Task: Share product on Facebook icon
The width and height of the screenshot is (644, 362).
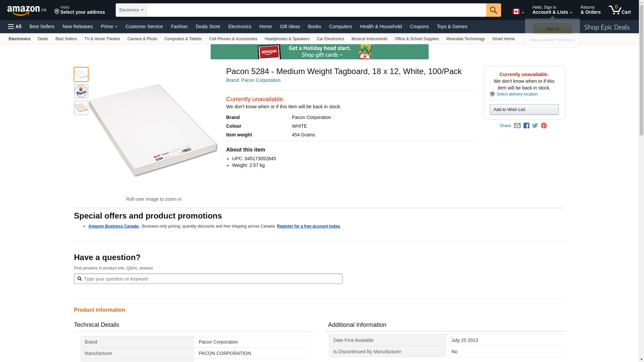Action: [x=526, y=126]
